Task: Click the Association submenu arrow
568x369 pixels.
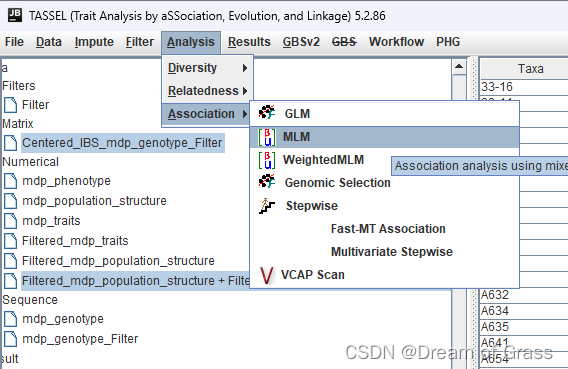Action: 245,114
